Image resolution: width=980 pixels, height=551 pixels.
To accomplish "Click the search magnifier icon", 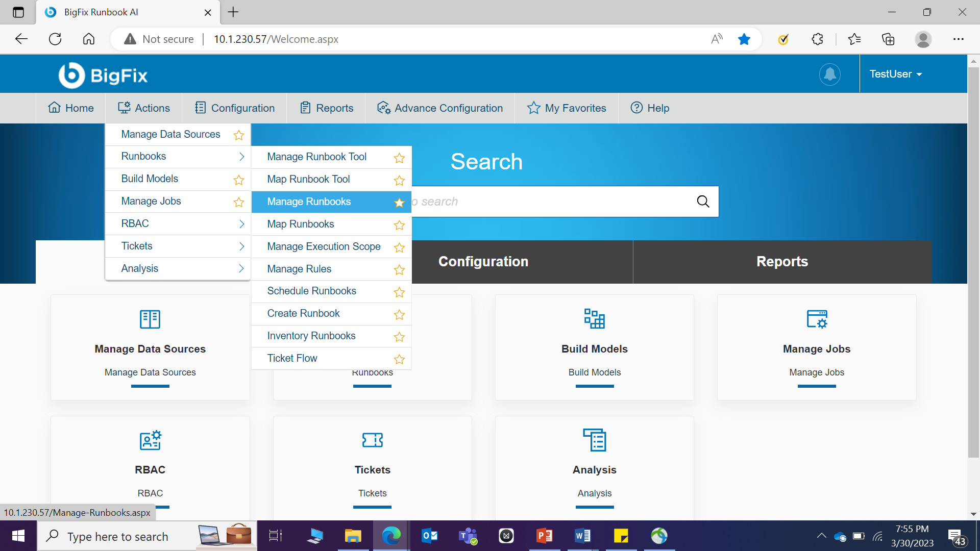I will click(x=703, y=202).
